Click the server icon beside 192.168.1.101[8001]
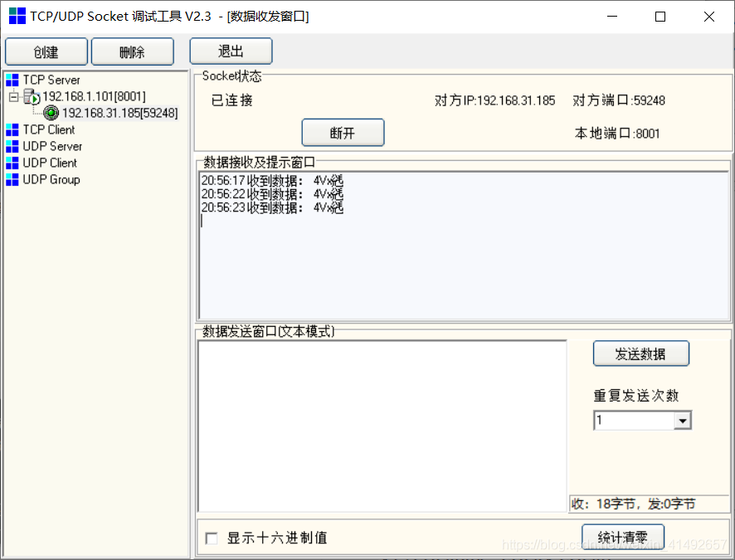735x560 pixels. click(x=32, y=96)
